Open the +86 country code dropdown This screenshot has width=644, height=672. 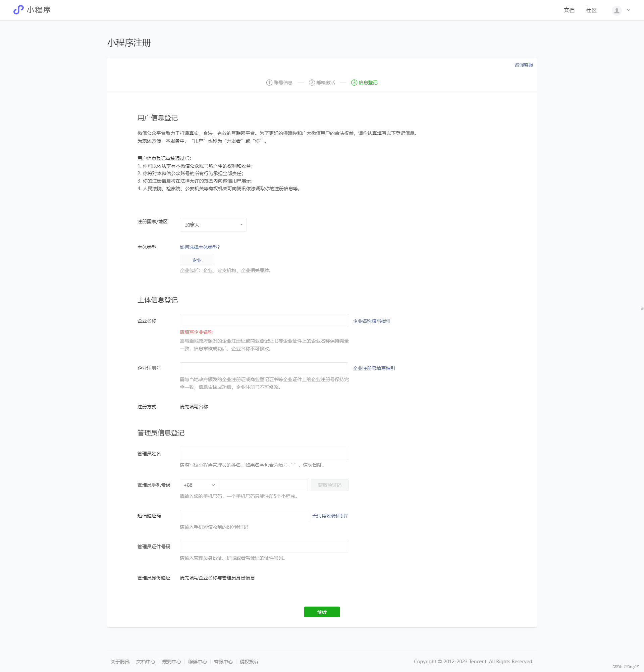(x=199, y=485)
